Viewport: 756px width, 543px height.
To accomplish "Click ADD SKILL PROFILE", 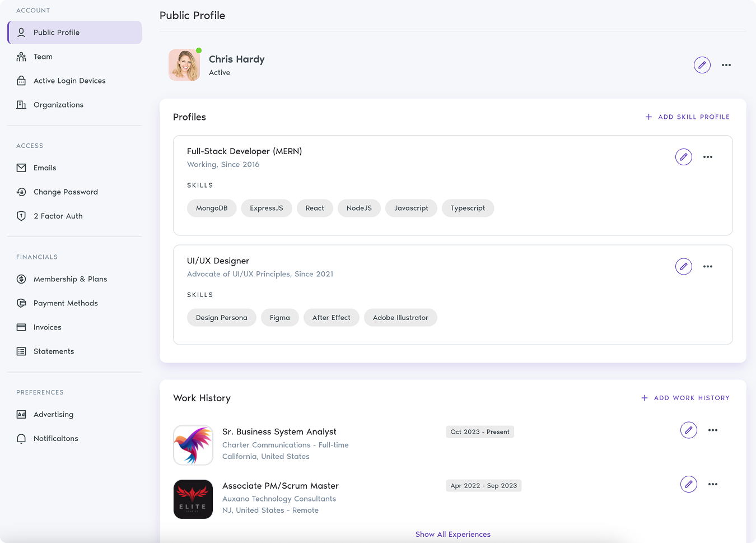I will [687, 117].
